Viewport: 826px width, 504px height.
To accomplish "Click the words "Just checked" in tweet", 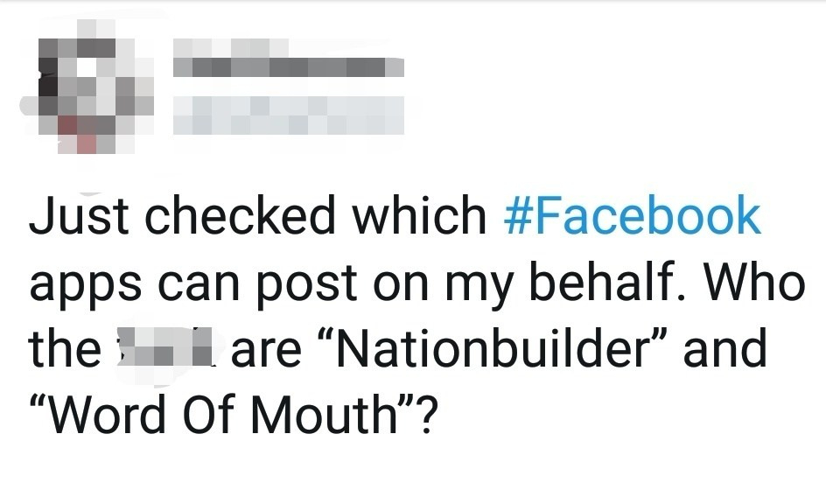I will pos(182,215).
